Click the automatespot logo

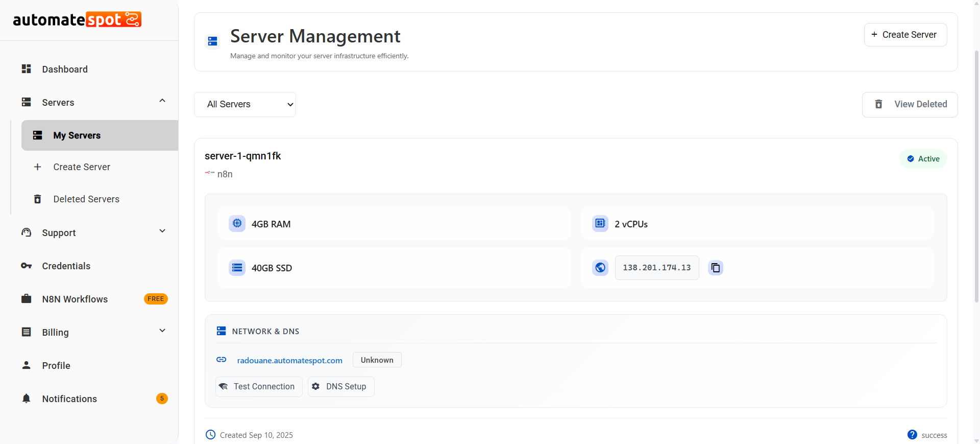[x=77, y=19]
